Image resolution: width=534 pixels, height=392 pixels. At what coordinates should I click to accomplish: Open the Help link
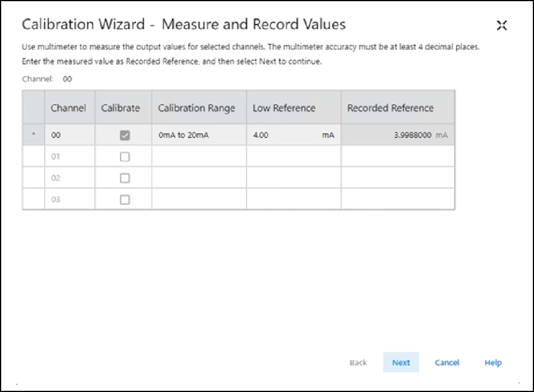tap(493, 362)
